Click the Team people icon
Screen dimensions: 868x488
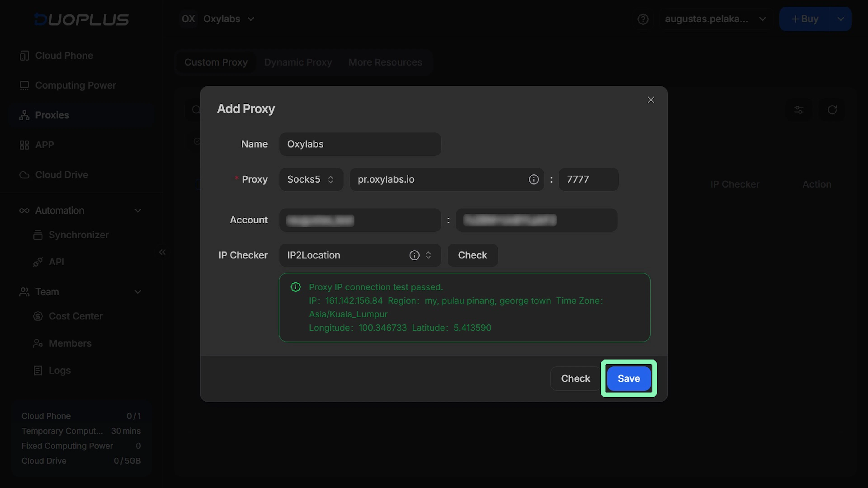(24, 292)
